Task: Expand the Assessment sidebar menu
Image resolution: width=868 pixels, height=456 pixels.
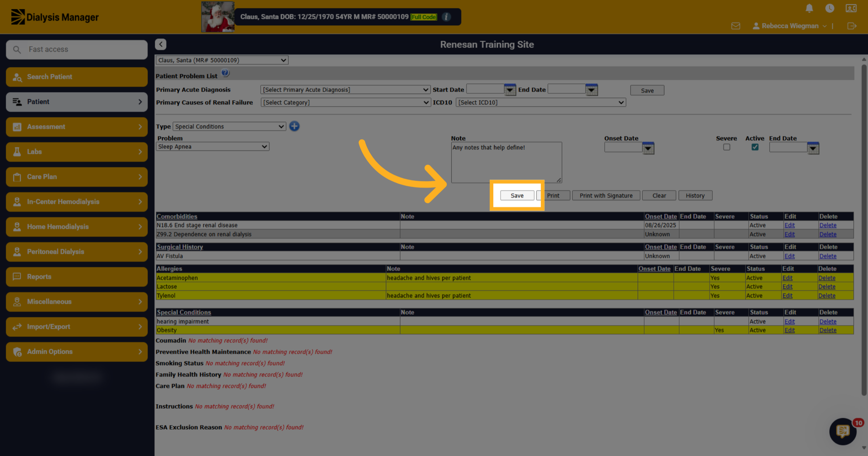Action: (77, 127)
